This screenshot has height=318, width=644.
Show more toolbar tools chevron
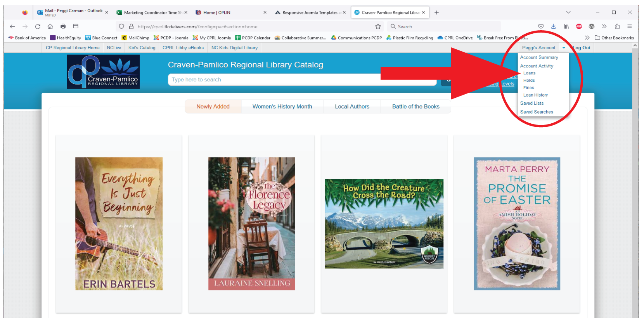point(604,26)
